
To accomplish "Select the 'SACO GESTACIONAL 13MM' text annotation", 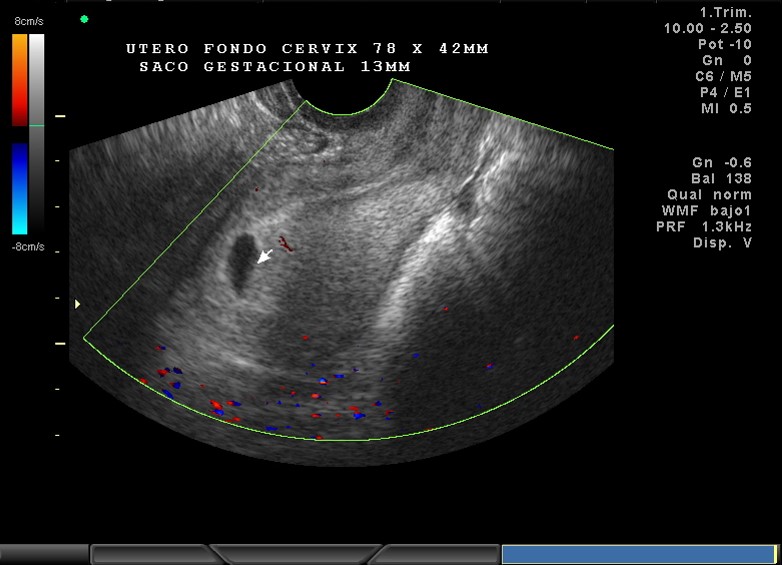I will click(x=275, y=67).
